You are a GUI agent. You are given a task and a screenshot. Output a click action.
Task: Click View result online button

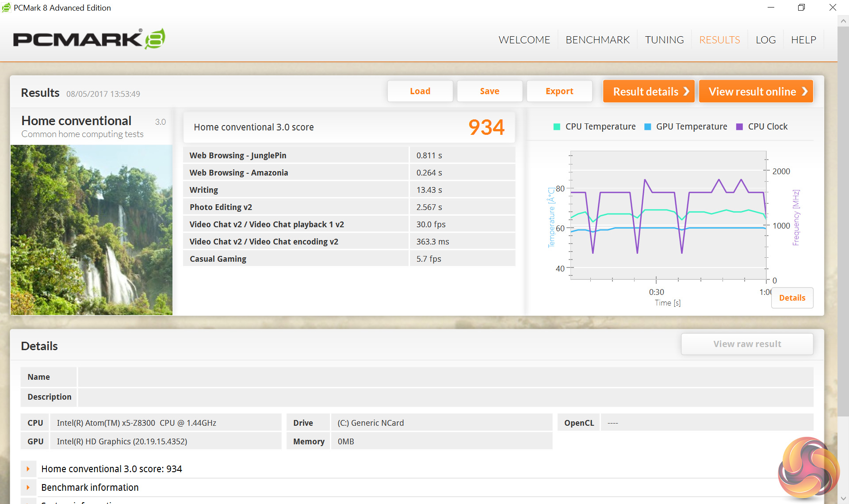pos(756,91)
